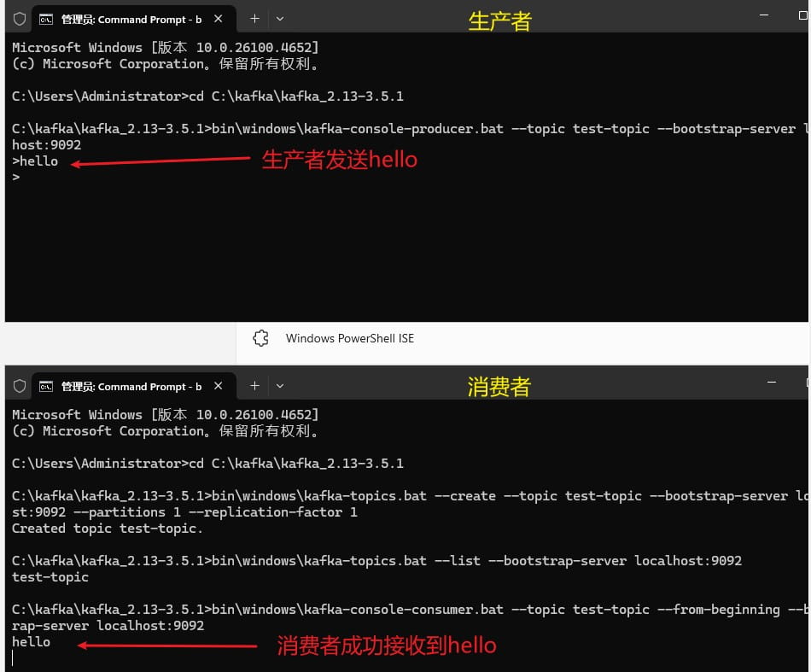Click the 'host:9092' line in the producer
This screenshot has height=672, width=811.
point(47,145)
